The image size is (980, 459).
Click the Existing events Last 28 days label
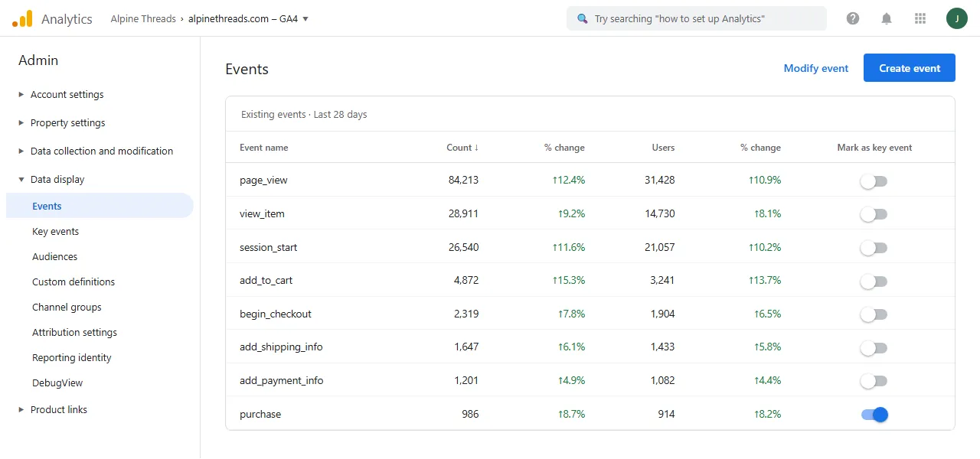coord(304,115)
